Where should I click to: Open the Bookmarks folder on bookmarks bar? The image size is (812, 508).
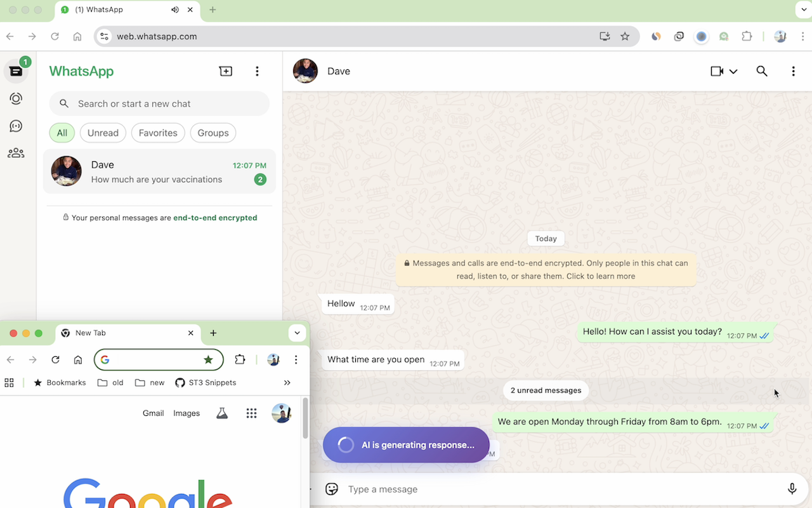tap(60, 382)
